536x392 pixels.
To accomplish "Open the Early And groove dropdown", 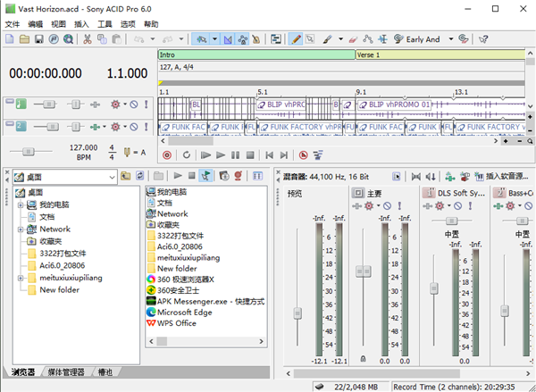I will coord(451,39).
